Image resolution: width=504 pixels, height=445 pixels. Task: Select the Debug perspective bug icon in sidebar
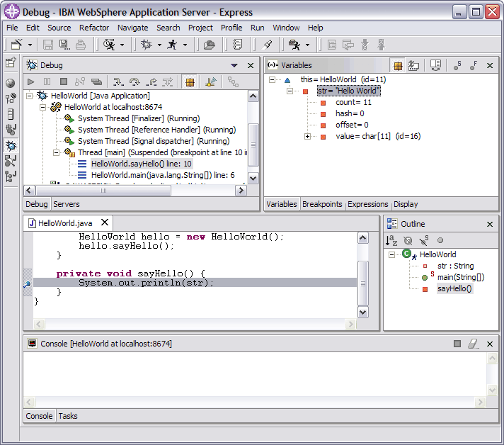pos(11,145)
